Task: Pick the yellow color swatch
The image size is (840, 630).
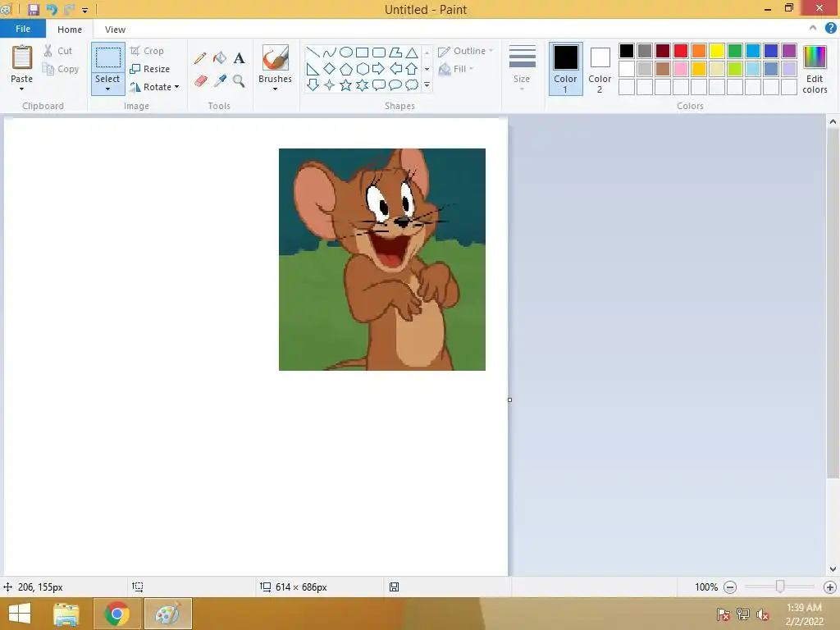Action: 717,51
